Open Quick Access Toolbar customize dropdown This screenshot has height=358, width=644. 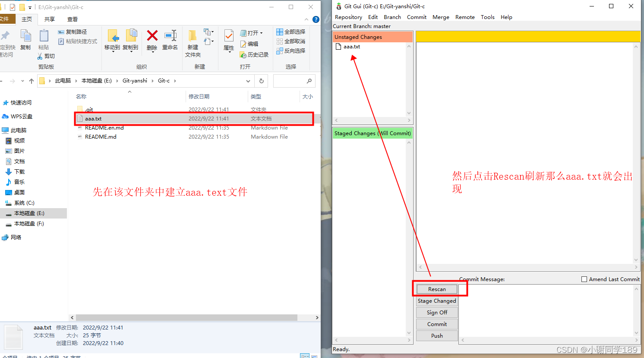tap(30, 7)
